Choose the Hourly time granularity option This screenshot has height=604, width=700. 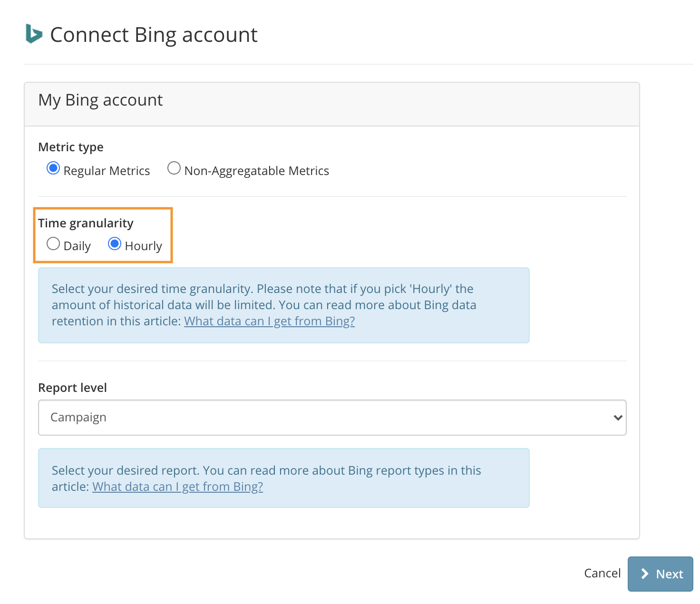115,244
